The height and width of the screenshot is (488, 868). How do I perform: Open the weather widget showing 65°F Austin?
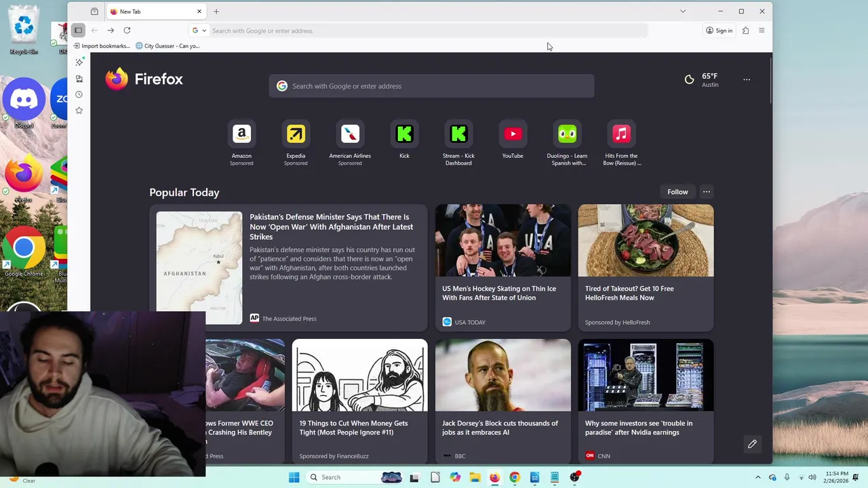click(701, 80)
